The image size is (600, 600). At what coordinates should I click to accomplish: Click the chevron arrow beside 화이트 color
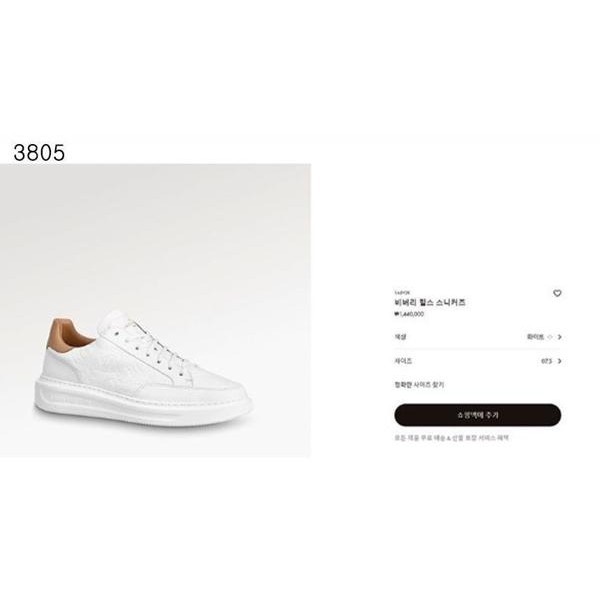pos(560,337)
